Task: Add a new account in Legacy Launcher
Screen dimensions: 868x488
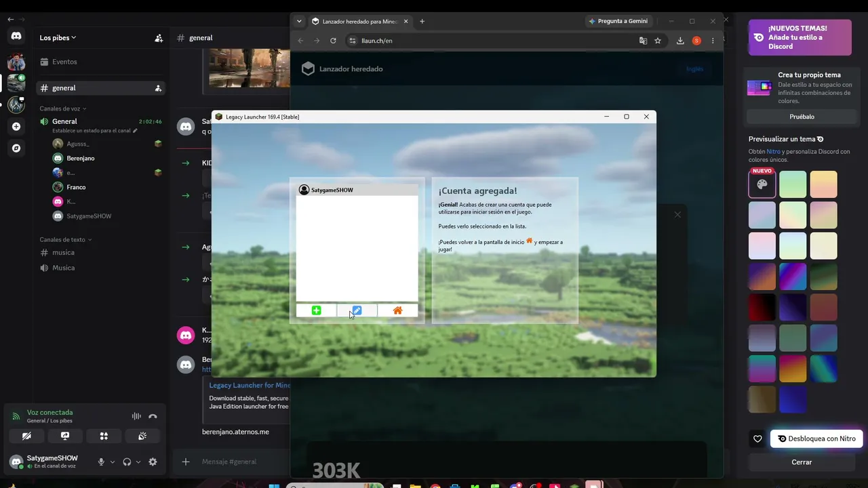Action: coord(316,310)
